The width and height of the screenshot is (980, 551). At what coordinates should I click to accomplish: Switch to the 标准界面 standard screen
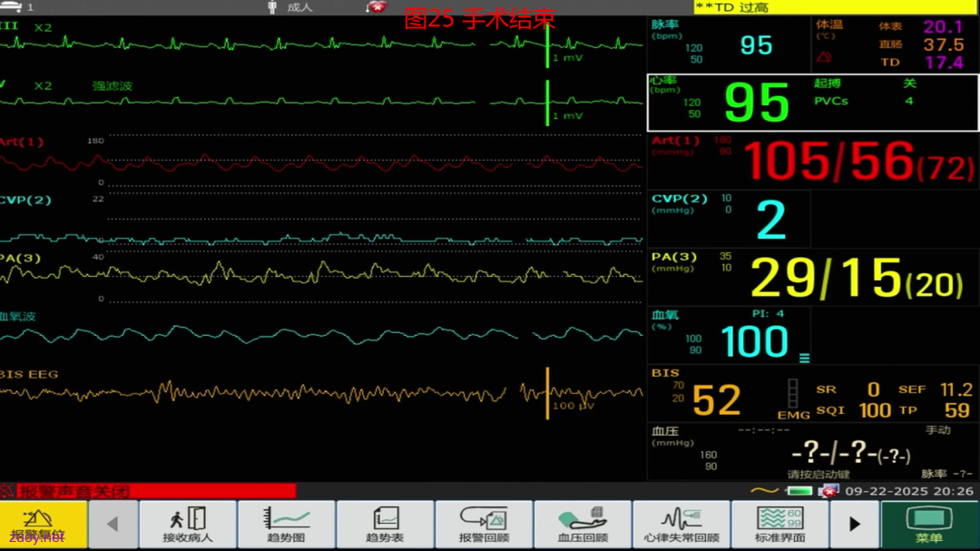tap(780, 524)
